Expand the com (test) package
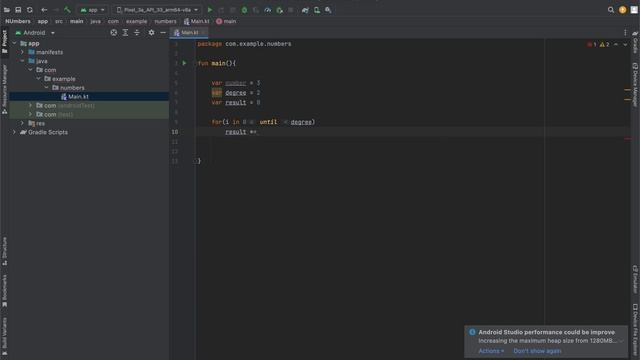Viewport: 640px width, 360px height. pyautogui.click(x=30, y=114)
